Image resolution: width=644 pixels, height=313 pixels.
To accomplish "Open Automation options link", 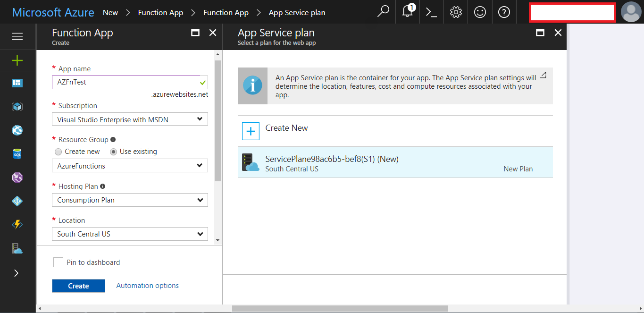I will (148, 286).
